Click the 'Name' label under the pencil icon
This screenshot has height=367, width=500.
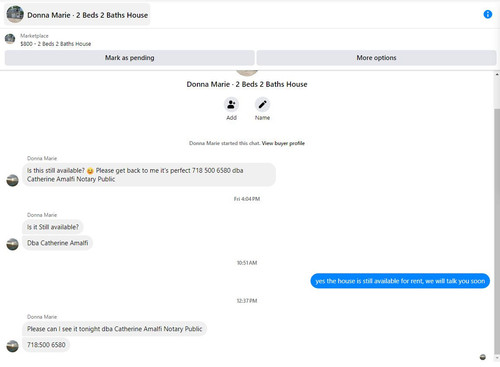(262, 118)
